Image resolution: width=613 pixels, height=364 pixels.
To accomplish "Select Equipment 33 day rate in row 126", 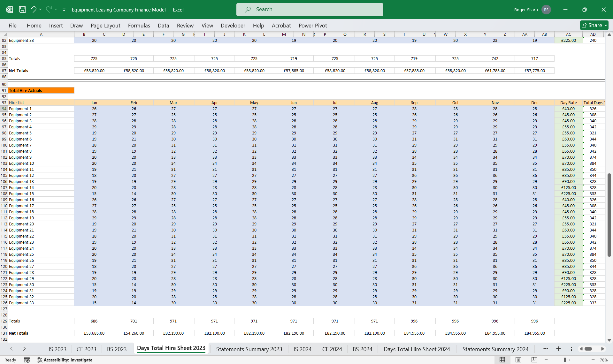I will tap(568, 303).
